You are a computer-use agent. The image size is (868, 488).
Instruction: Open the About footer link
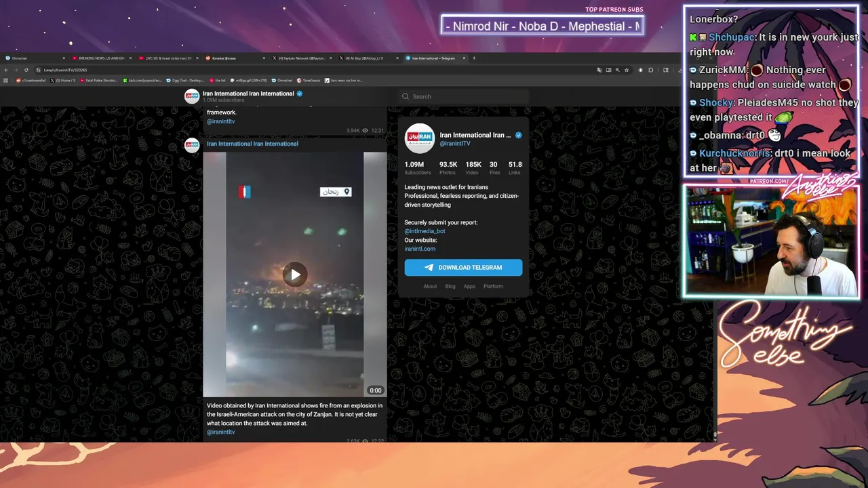[430, 286]
